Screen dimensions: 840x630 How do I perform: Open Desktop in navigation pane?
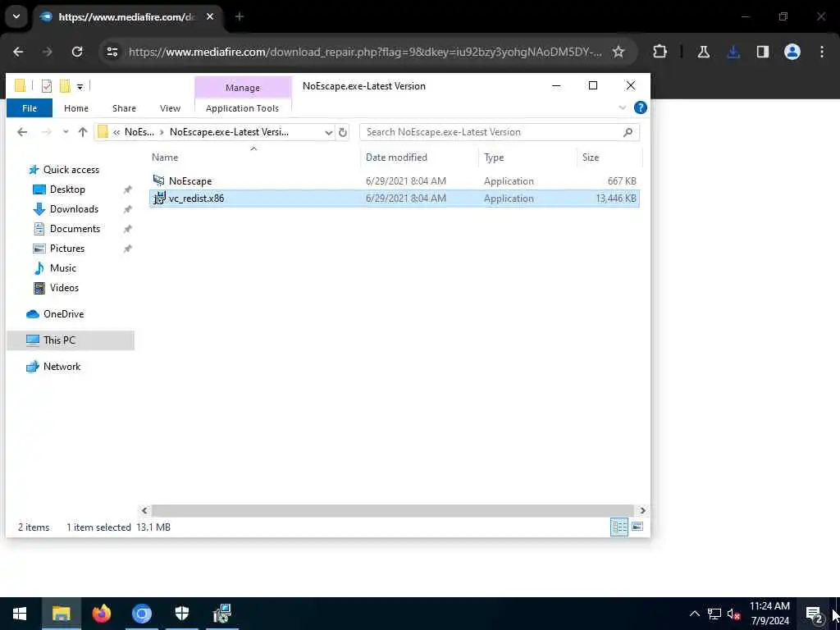coord(67,189)
